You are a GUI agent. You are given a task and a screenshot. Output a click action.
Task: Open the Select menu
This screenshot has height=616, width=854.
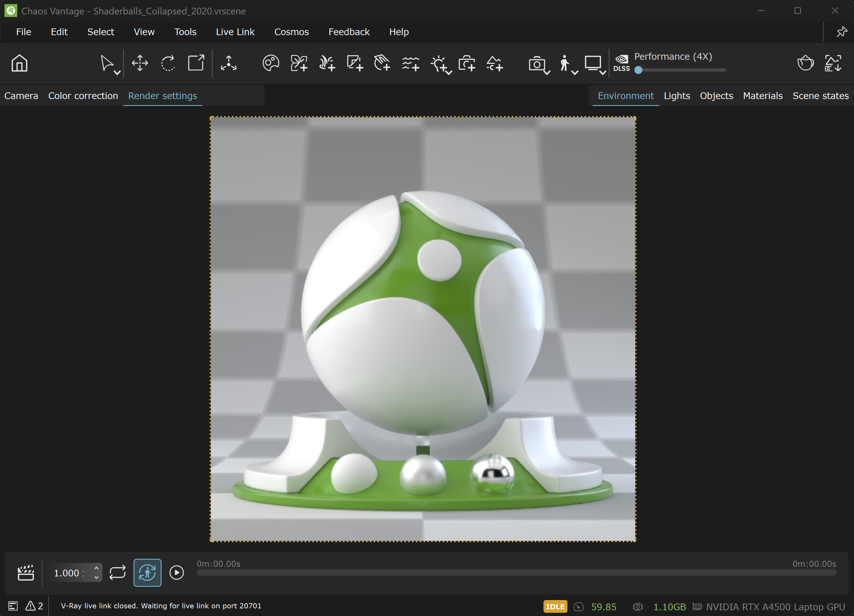[101, 32]
